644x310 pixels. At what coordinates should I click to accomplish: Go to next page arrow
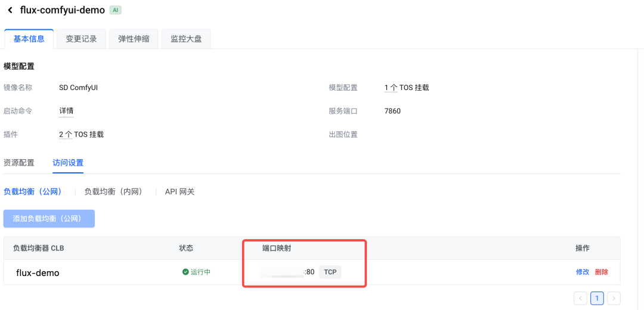point(614,298)
